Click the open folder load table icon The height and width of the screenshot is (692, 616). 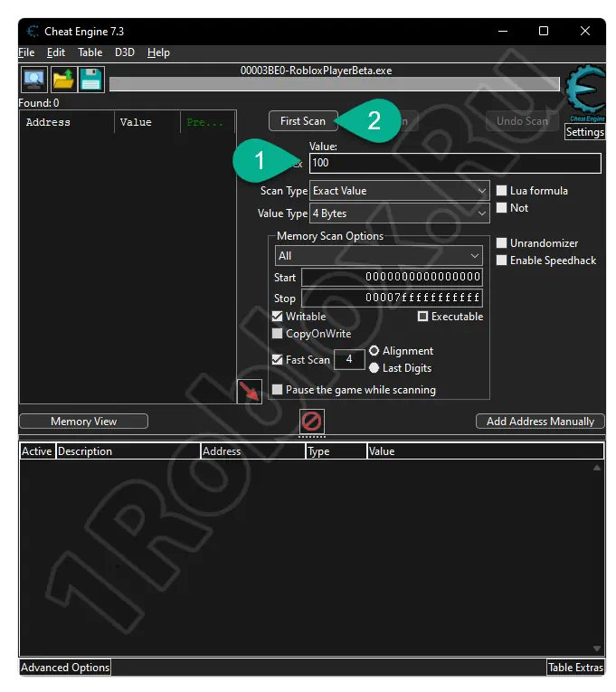point(63,80)
